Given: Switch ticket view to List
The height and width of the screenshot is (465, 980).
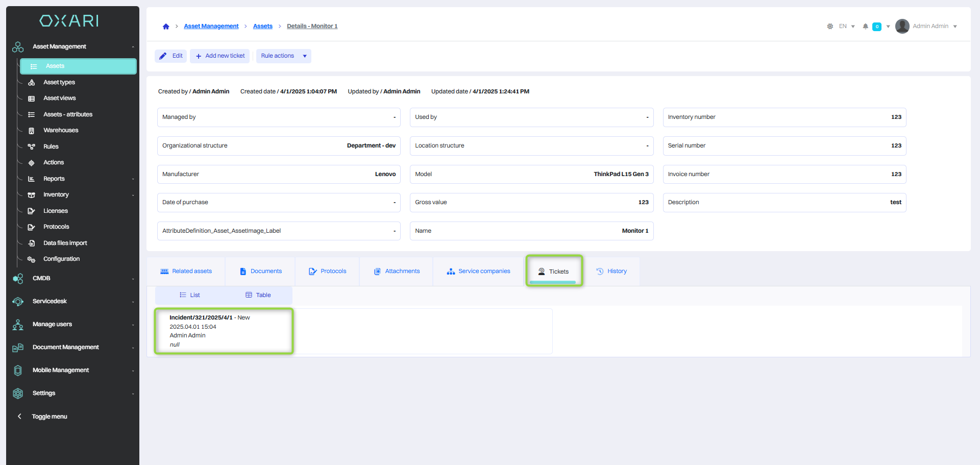Looking at the screenshot, I should click(x=190, y=295).
